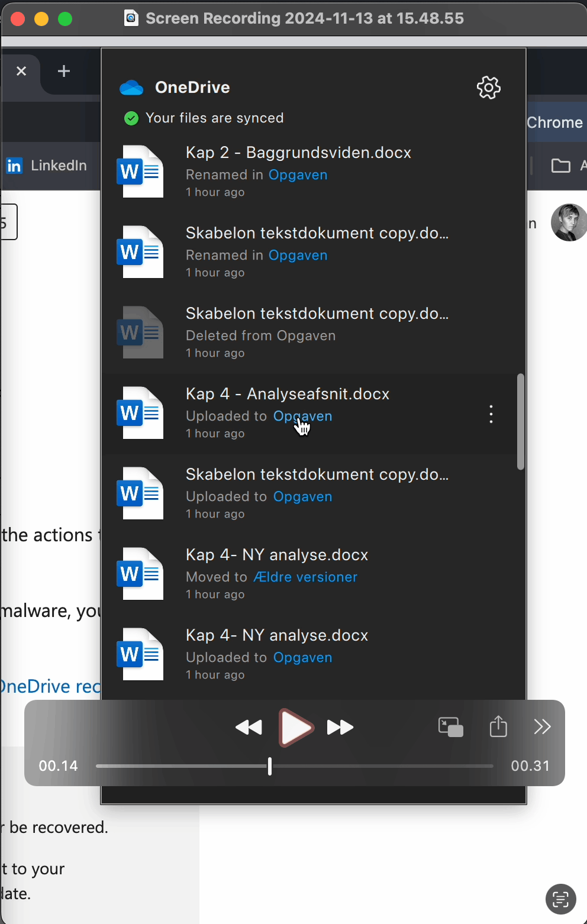Click the Chrome label in background window
This screenshot has height=924, width=587.
click(555, 122)
